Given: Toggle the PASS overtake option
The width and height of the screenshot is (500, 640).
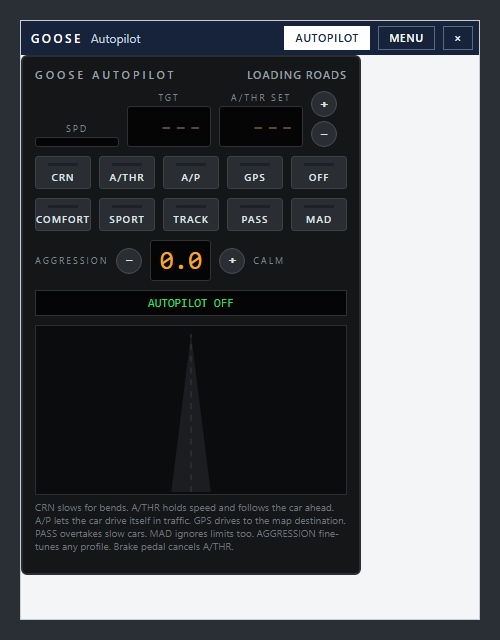Looking at the screenshot, I should (x=255, y=214).
